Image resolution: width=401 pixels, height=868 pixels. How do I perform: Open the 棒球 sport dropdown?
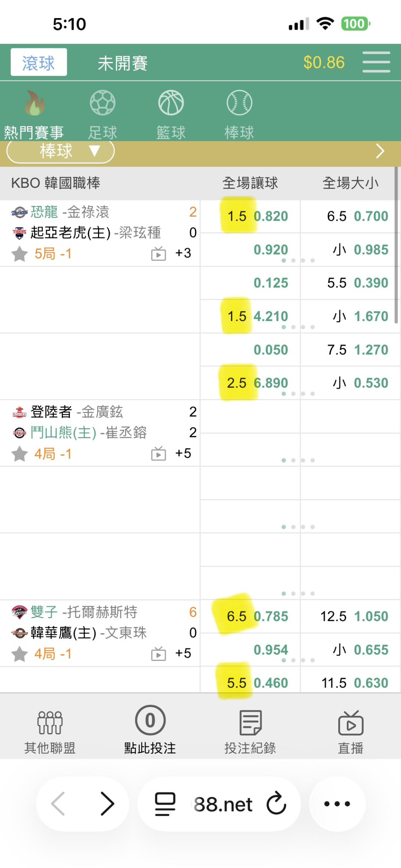(61, 151)
